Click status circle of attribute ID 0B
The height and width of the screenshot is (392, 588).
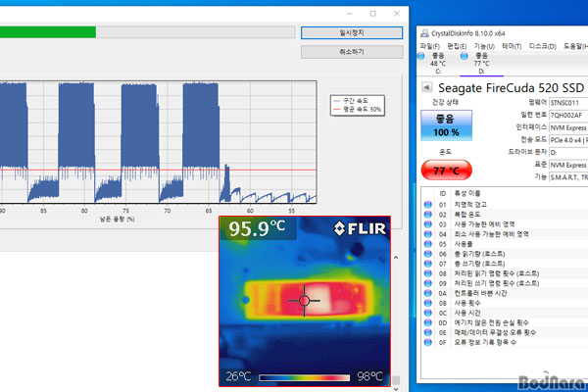click(428, 303)
